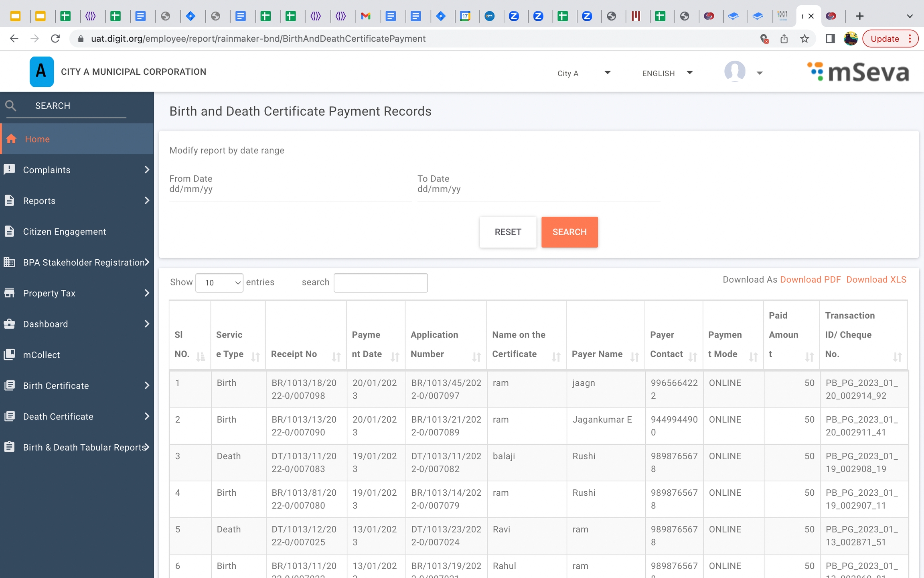
Task: Expand Birth Certificate menu item
Action: pyautogui.click(x=147, y=386)
